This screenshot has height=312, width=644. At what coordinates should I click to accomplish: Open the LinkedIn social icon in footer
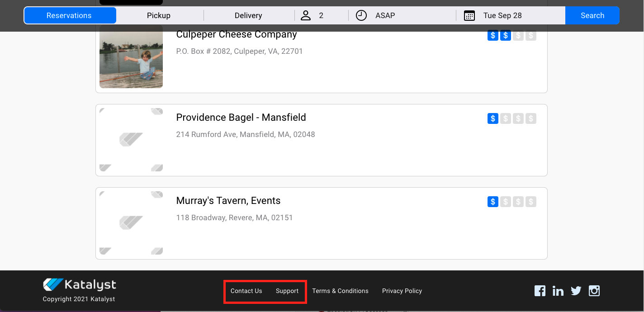(558, 291)
